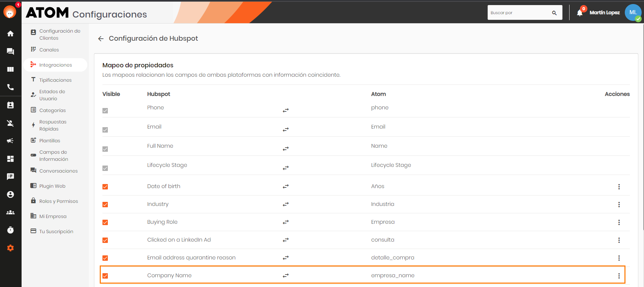Open actions menu for Clicked on a LinkedIn Ad
The height and width of the screenshot is (287, 644).
coord(619,240)
